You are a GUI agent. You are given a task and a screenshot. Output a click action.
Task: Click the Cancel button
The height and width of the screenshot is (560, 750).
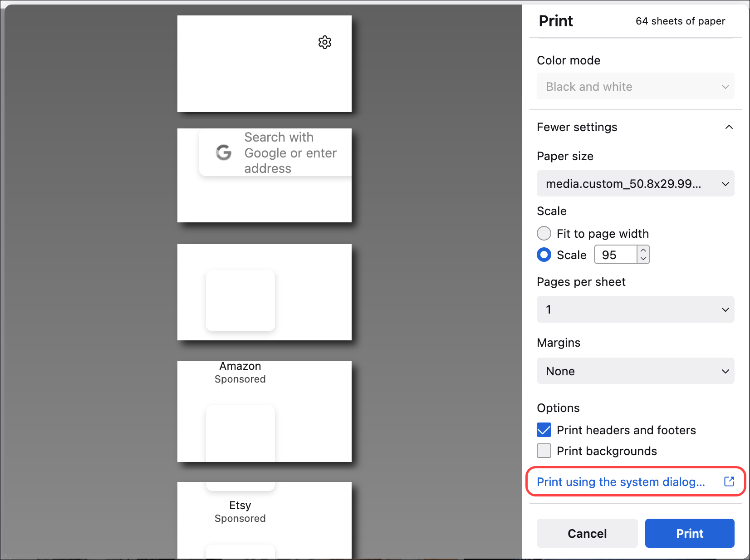(587, 533)
